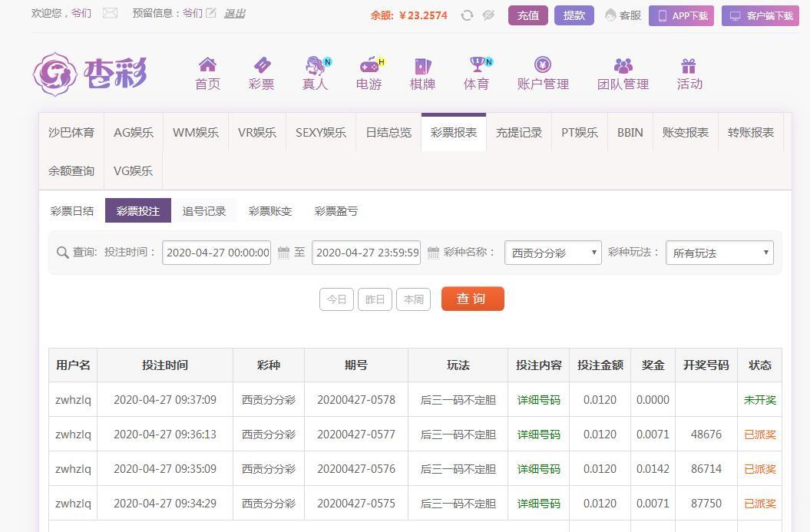Open start time calendar picker icon
810x532 pixels.
click(283, 253)
